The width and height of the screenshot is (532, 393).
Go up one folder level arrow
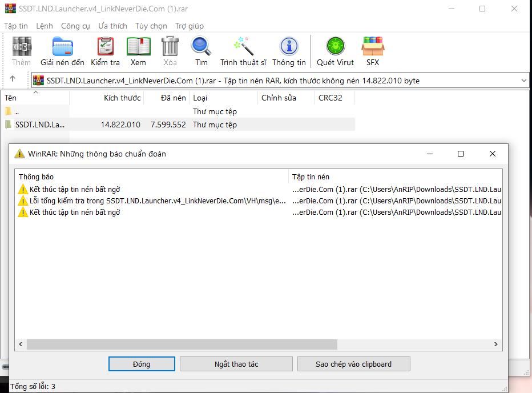click(x=13, y=79)
